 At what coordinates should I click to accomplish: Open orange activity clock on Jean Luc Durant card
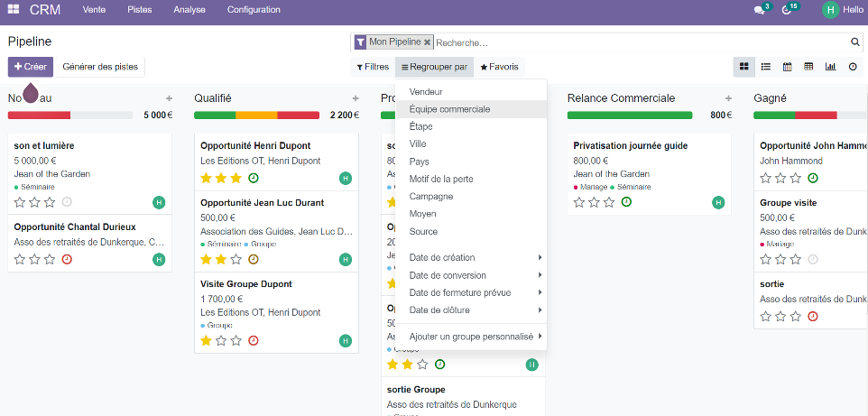(254, 259)
